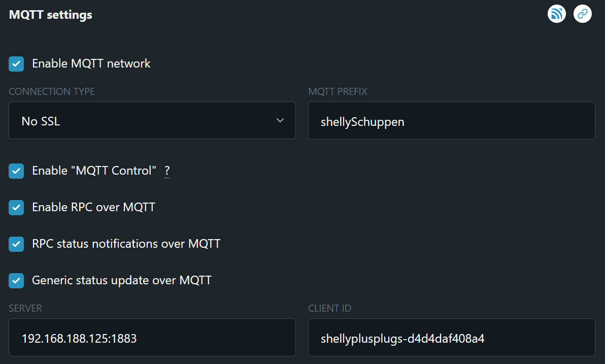Click the CLIENT ID field label
Image resolution: width=605 pixels, height=364 pixels.
[329, 308]
